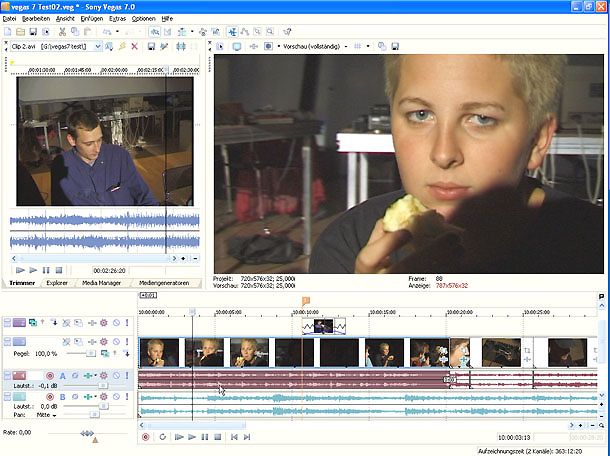Switch to the Explorer tab
Screen dimensions: 610x456
point(57,283)
